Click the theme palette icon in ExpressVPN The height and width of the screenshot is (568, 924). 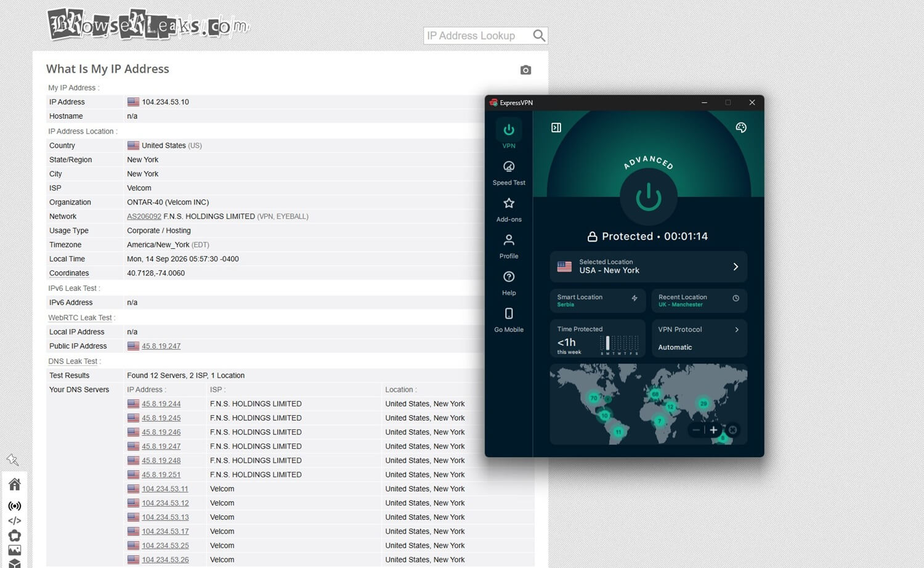(x=741, y=128)
